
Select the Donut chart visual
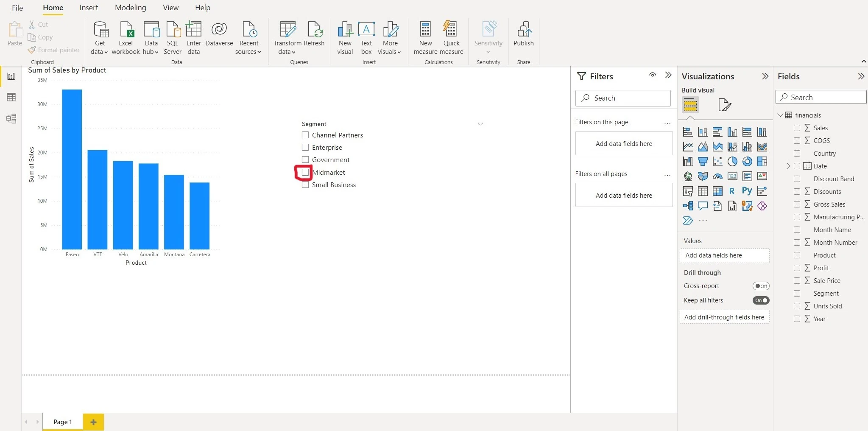tap(747, 162)
